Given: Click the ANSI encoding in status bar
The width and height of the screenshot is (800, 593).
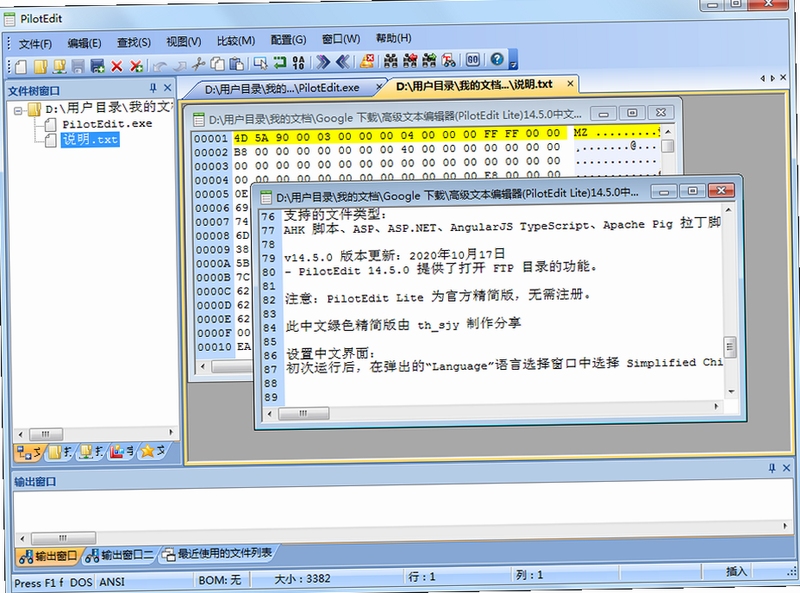Looking at the screenshot, I should point(112,582).
